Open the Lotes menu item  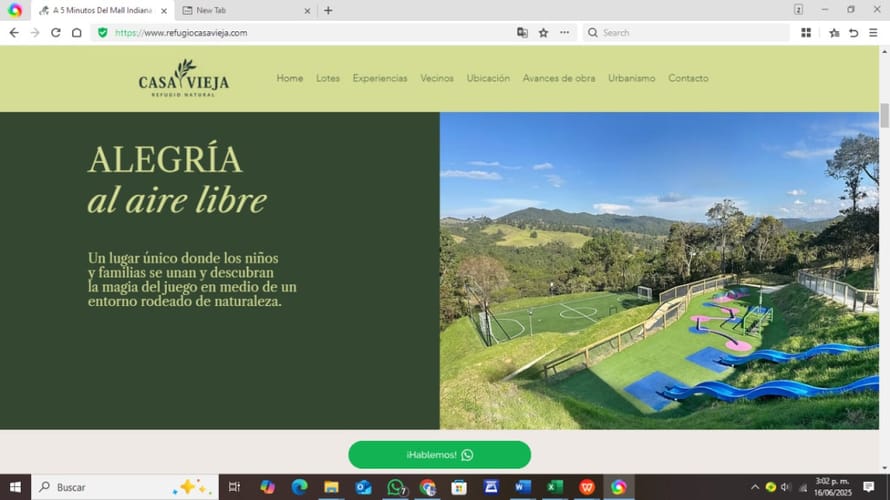pos(328,78)
